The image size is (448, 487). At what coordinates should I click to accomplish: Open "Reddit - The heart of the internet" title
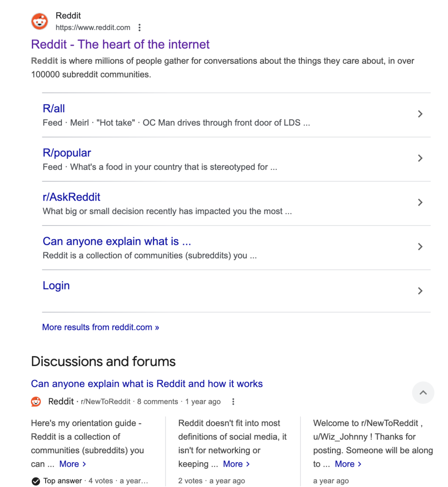click(120, 44)
